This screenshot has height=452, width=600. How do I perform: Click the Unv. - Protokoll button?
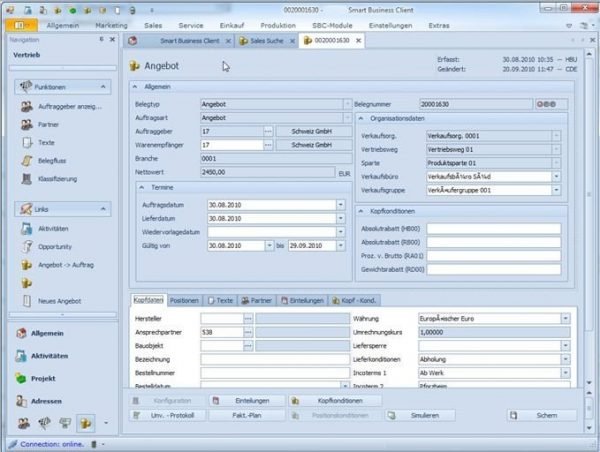pyautogui.click(x=168, y=415)
